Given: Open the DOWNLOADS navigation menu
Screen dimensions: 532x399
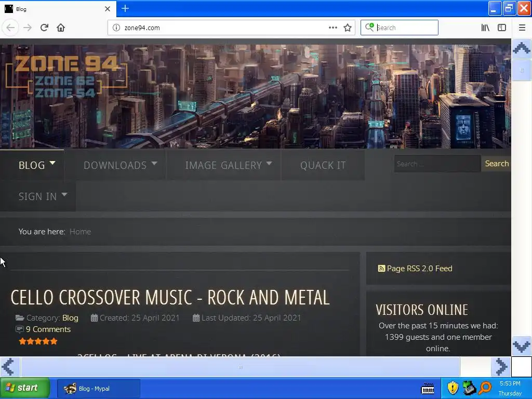Looking at the screenshot, I should tap(115, 165).
